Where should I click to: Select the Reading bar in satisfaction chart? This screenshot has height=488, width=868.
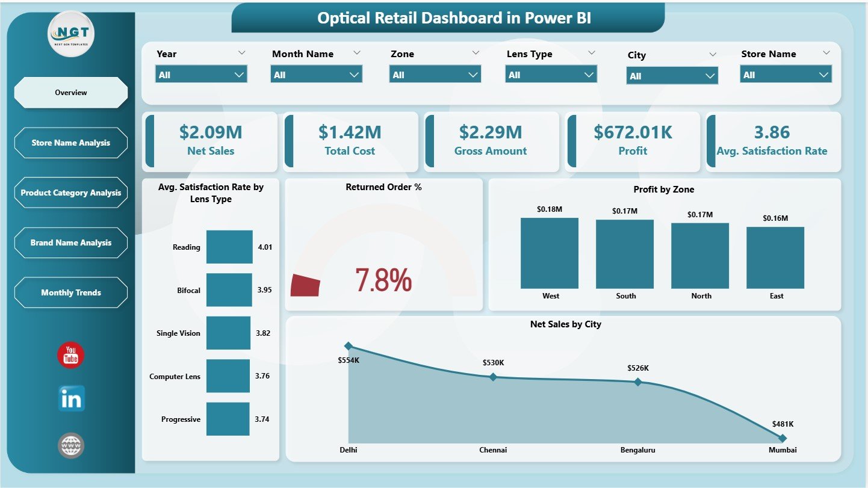tap(229, 247)
